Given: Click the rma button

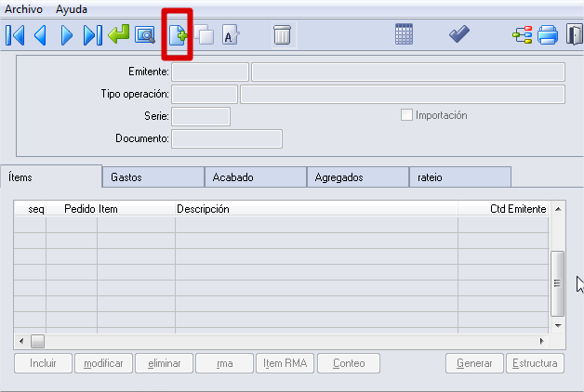Looking at the screenshot, I should pyautogui.click(x=225, y=363).
